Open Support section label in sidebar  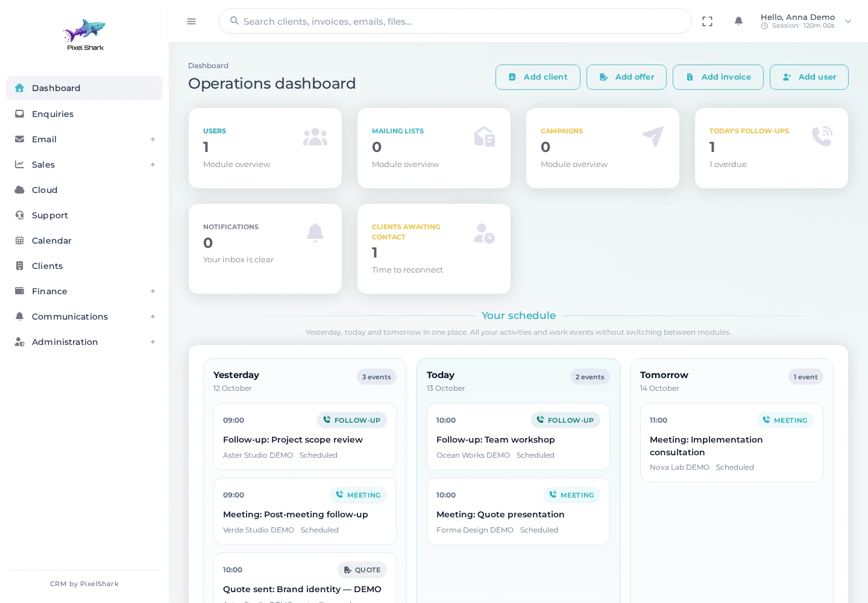[x=50, y=215]
